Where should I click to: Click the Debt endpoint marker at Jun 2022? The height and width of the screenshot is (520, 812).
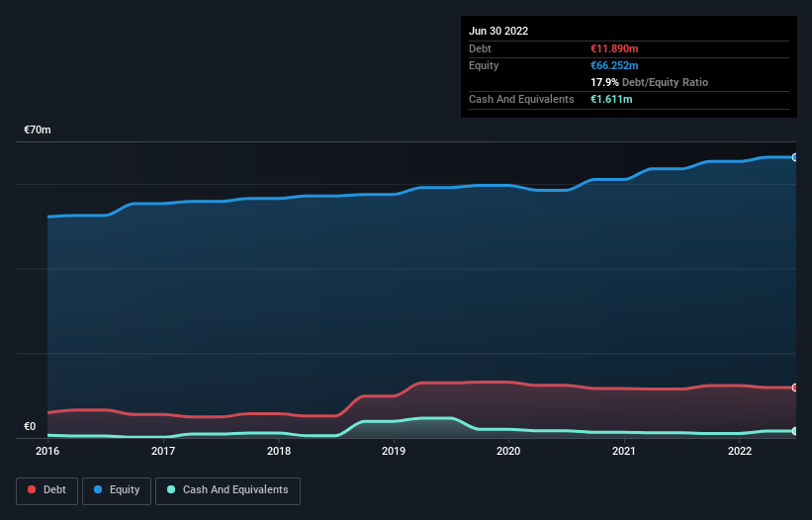point(795,388)
